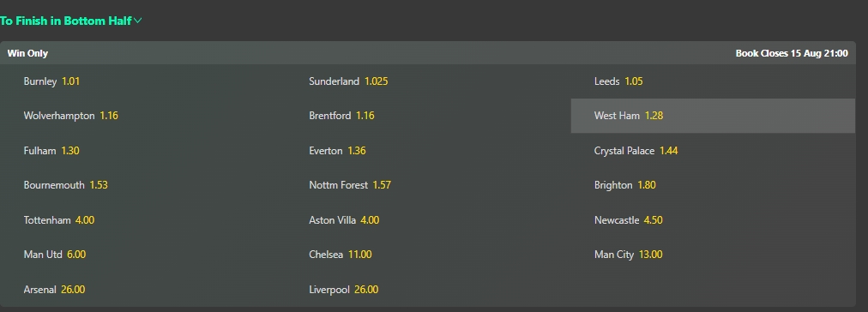Pick Wolverhampton at 1.16

coord(143,116)
